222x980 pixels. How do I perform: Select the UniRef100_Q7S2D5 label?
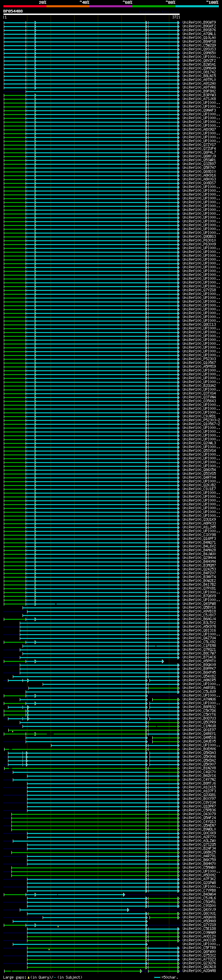[x=199, y=844]
